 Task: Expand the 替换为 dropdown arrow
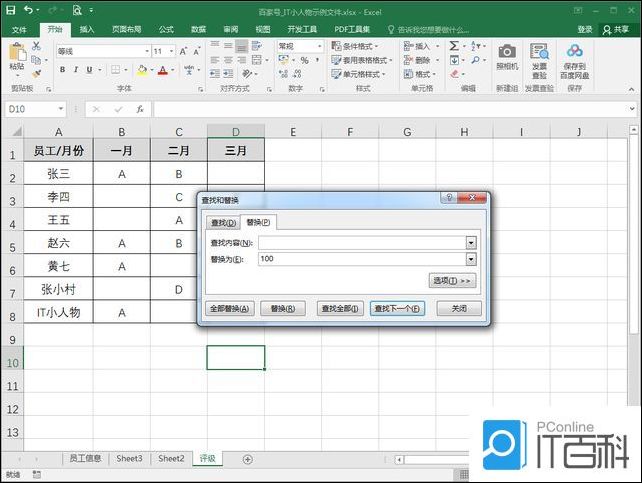(471, 259)
